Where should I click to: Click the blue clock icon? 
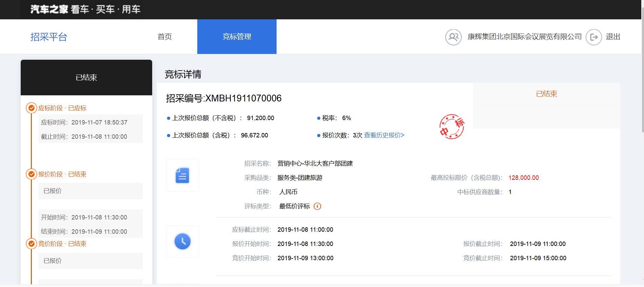(182, 242)
